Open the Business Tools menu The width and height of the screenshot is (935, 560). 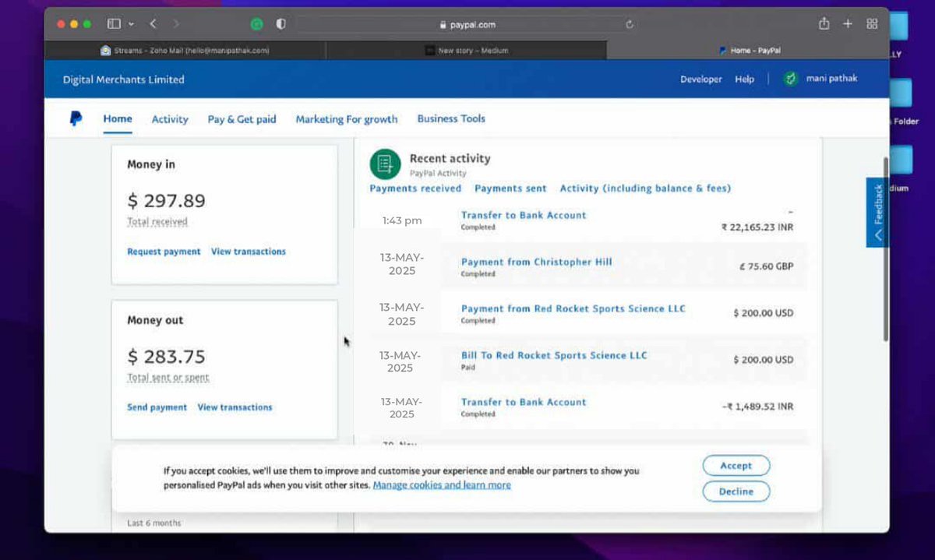pyautogui.click(x=451, y=118)
